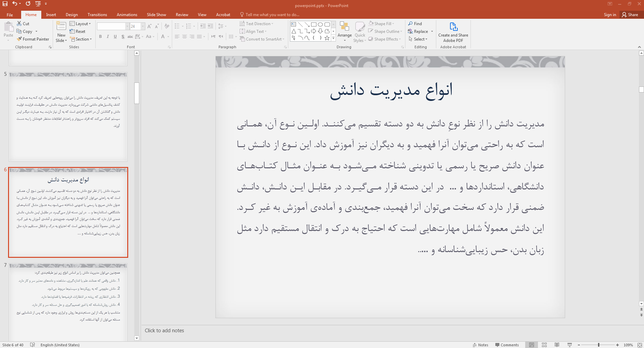The image size is (644, 348).
Task: Toggle Bold formatting
Action: (x=100, y=37)
